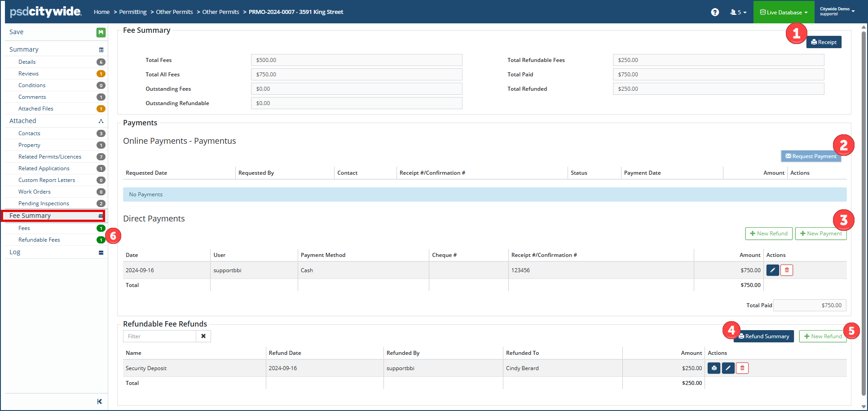The width and height of the screenshot is (868, 411).
Task: Expand the Citywide Demo account menu
Action: [837, 11]
